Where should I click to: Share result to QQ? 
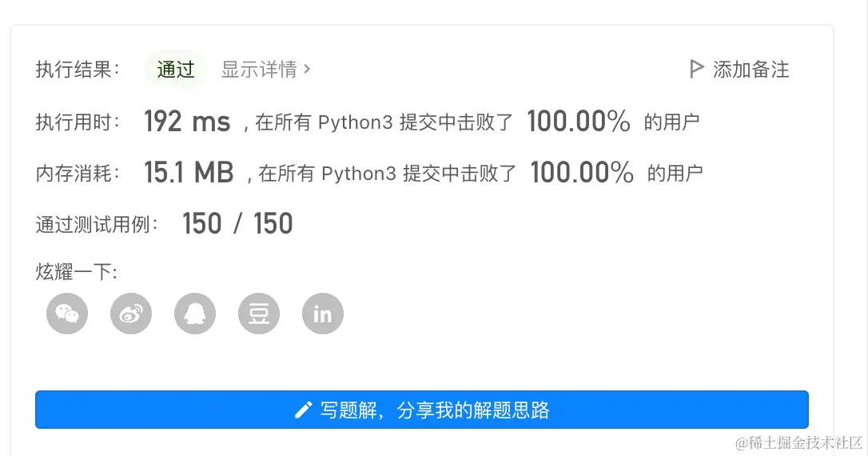pyautogui.click(x=195, y=314)
